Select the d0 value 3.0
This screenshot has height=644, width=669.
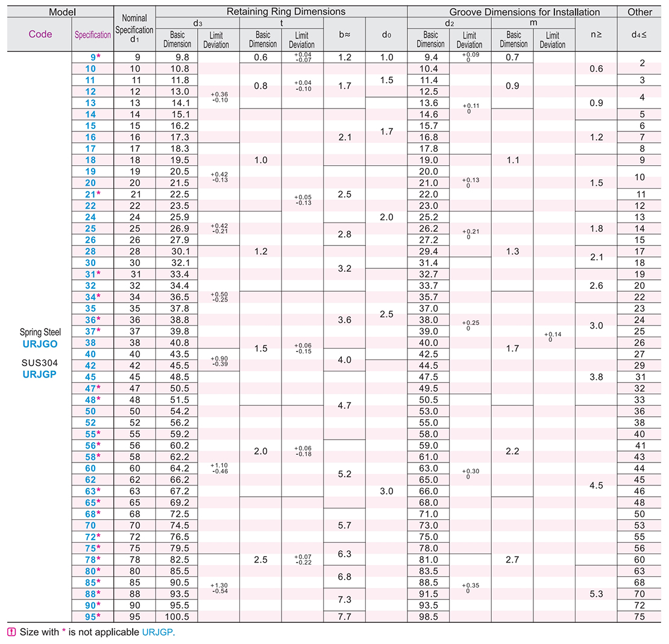tap(386, 491)
